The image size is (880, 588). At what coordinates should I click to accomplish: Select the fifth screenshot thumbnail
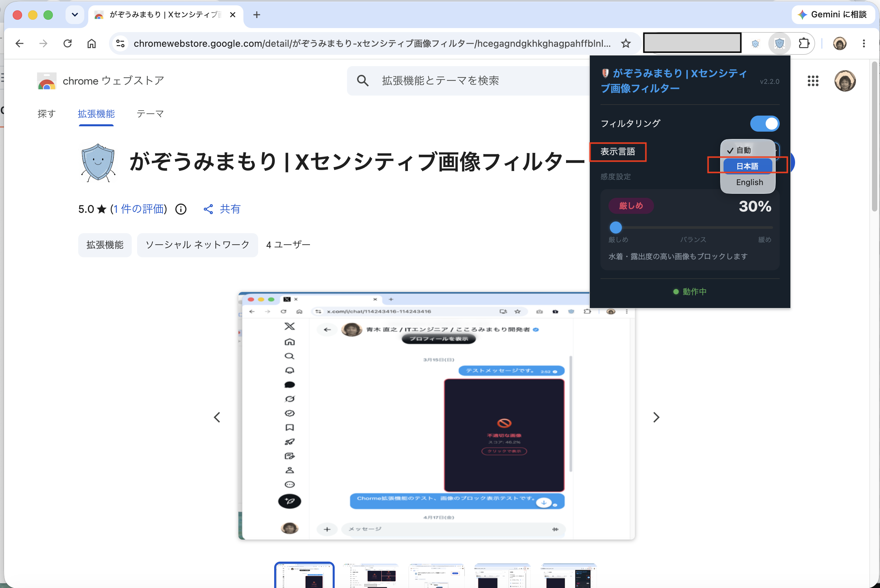tap(568, 575)
